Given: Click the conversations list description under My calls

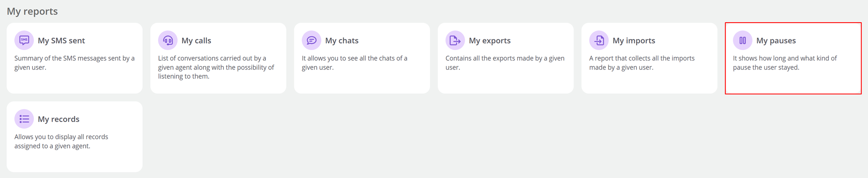Looking at the screenshot, I should point(216,67).
